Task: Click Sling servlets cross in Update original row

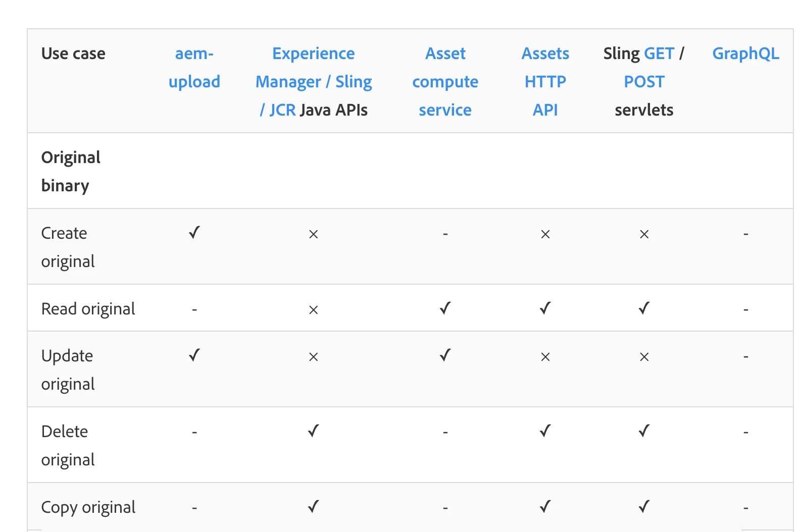Action: [x=644, y=357]
